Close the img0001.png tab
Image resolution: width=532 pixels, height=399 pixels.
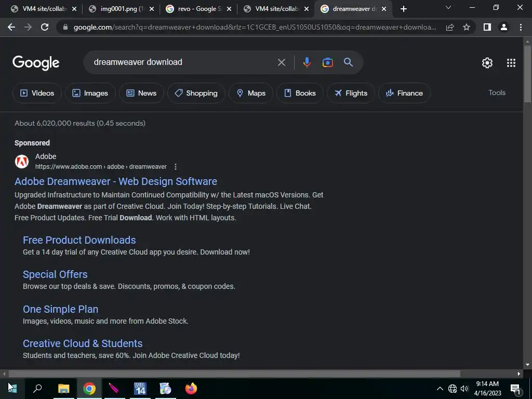[x=152, y=9]
